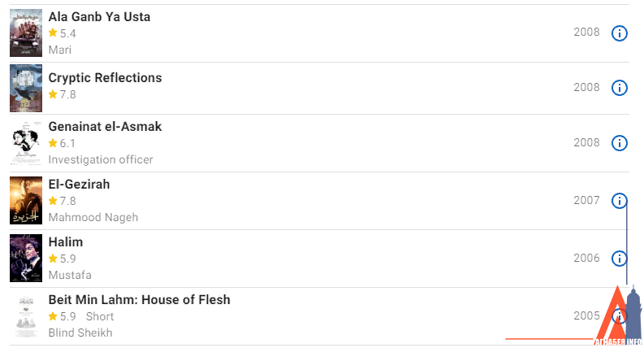Open the Genainat el-Asmak title link

point(105,127)
